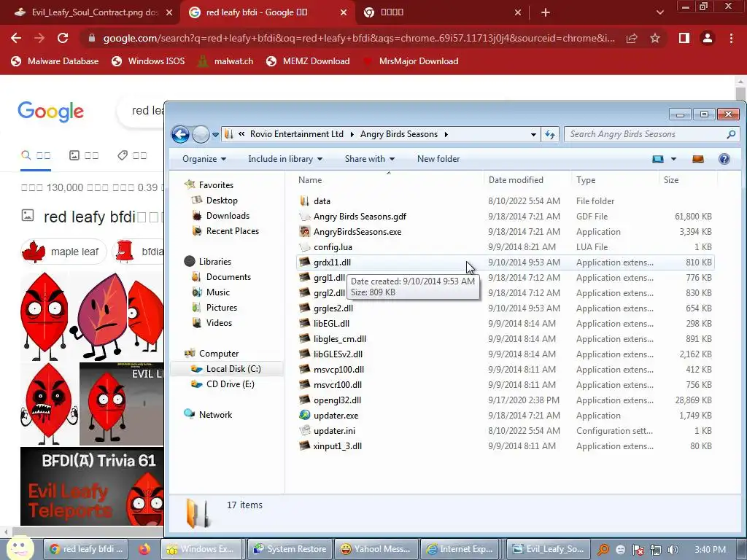Refresh the Explorer folder view
Image resolution: width=747 pixels, height=560 pixels.
click(550, 135)
